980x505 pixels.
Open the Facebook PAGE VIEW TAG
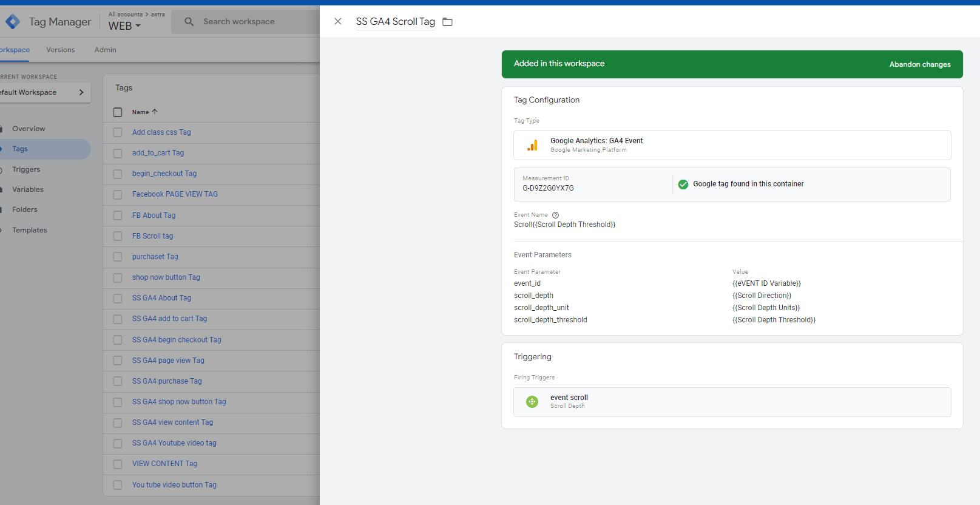coord(175,194)
